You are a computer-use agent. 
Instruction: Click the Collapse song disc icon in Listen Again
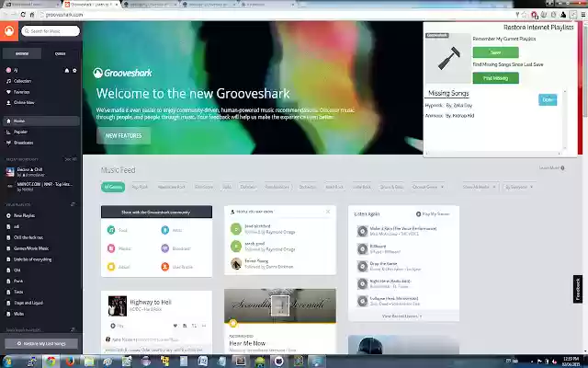[362, 301]
